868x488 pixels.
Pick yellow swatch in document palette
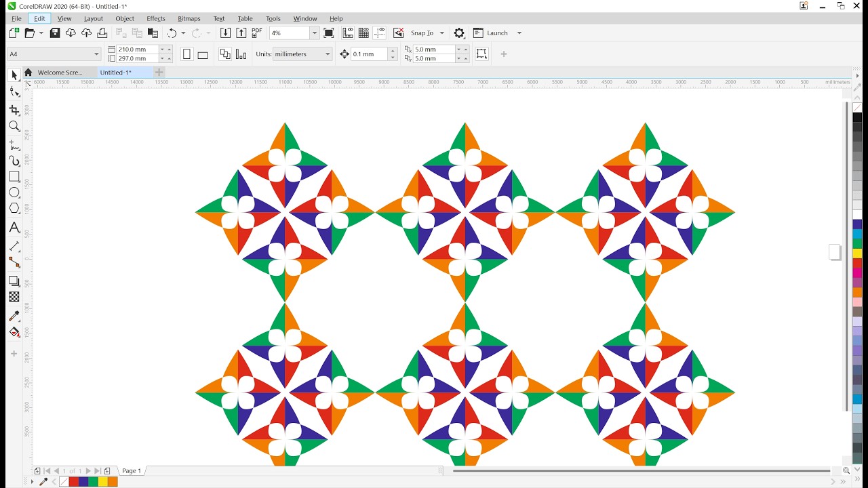(103, 482)
